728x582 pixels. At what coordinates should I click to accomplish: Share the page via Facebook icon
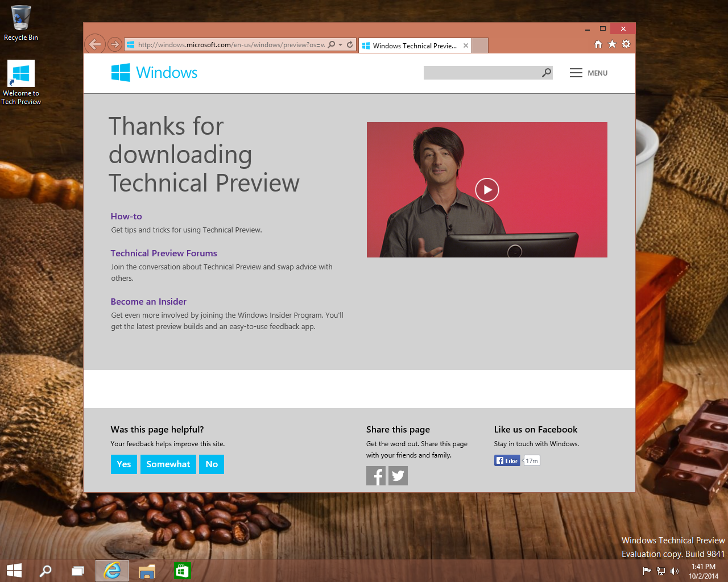376,476
